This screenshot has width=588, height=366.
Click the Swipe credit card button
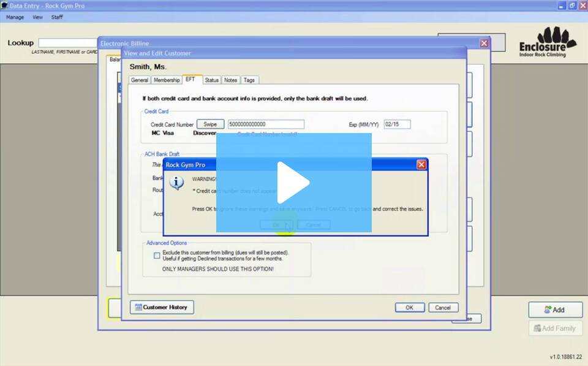click(x=210, y=124)
